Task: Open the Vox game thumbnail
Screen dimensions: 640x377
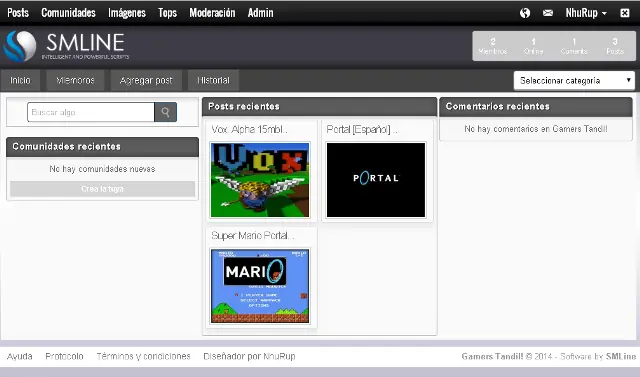Action: [x=260, y=180]
